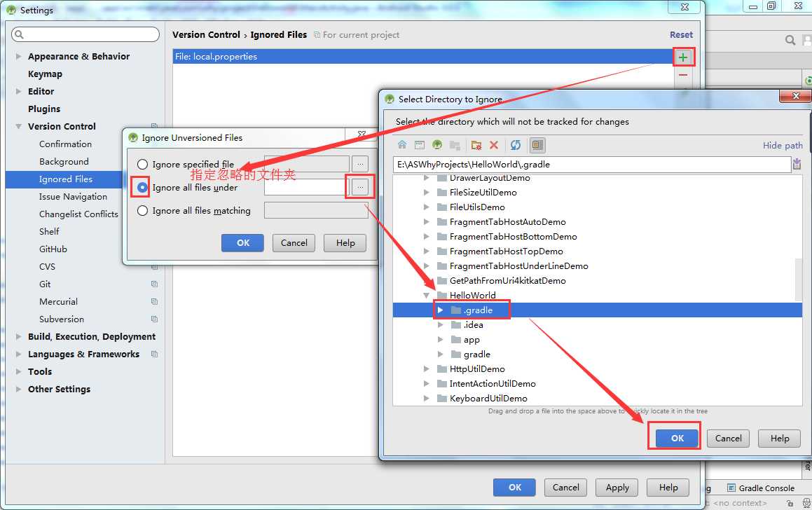Image resolution: width=812 pixels, height=510 pixels.
Task: Click the .idea folder icon in tree
Action: coord(455,324)
